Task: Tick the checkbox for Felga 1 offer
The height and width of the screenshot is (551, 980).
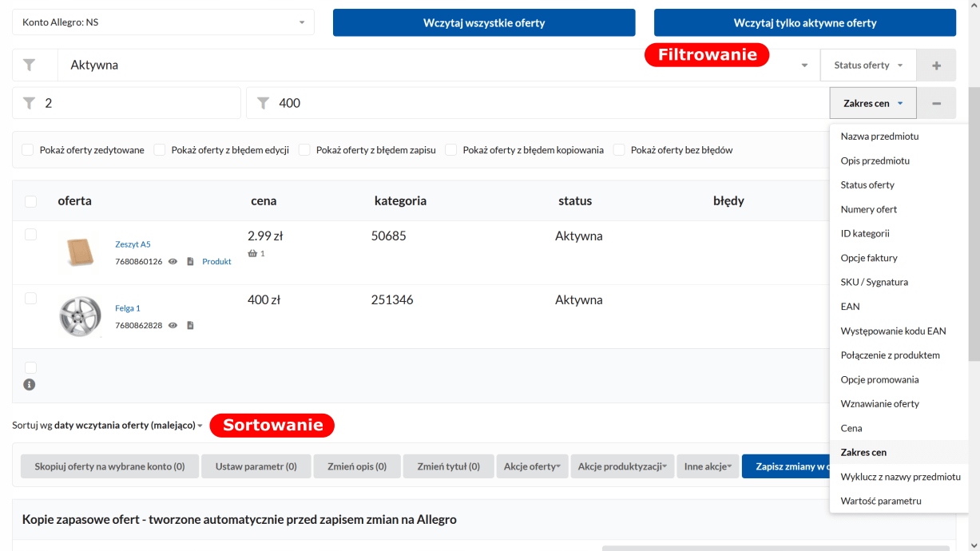Action: tap(30, 298)
